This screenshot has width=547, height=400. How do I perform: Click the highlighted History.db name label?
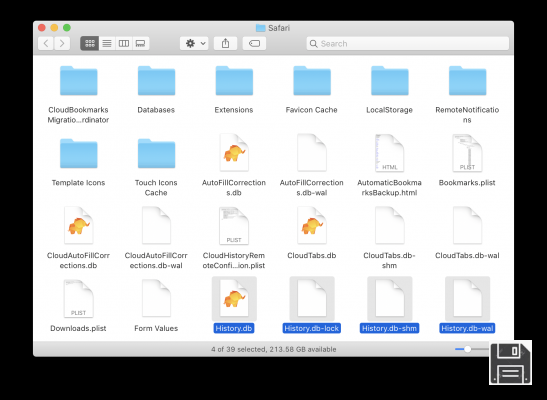(x=234, y=328)
